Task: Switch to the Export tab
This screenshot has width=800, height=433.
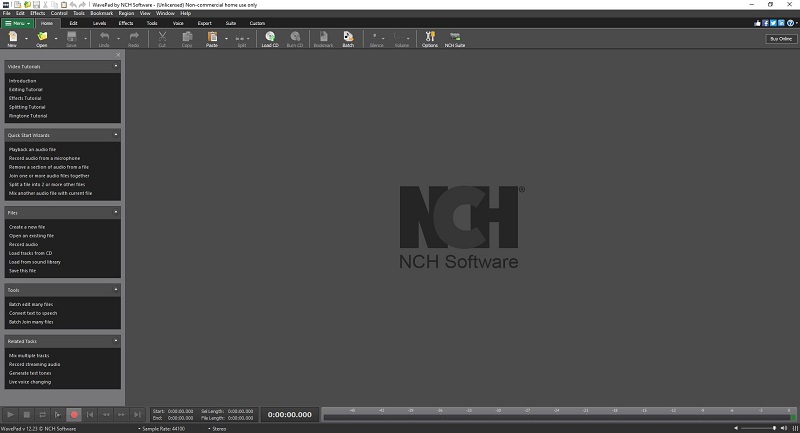Action: click(x=205, y=23)
